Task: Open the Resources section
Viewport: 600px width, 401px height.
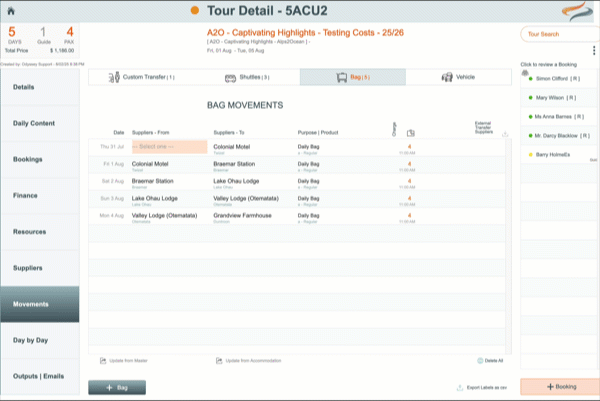Action: [x=40, y=232]
